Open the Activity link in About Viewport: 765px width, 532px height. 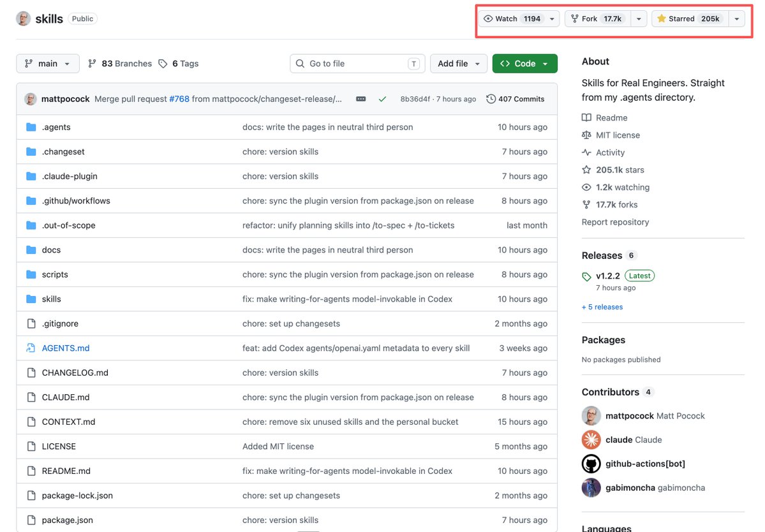point(603,152)
